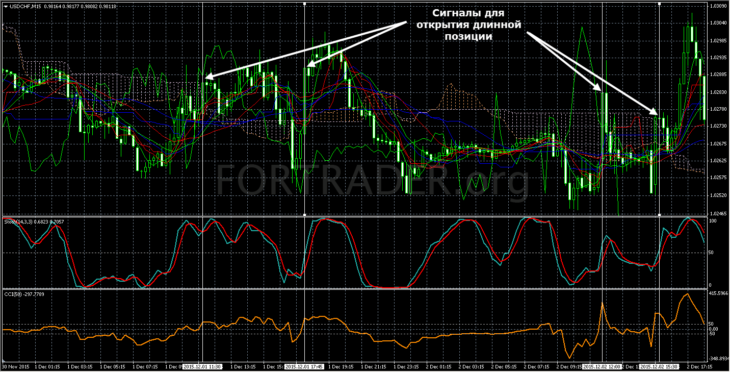Click the 1 Dec 19:15 time axis label
This screenshot has height=372, width=730.
341,367
